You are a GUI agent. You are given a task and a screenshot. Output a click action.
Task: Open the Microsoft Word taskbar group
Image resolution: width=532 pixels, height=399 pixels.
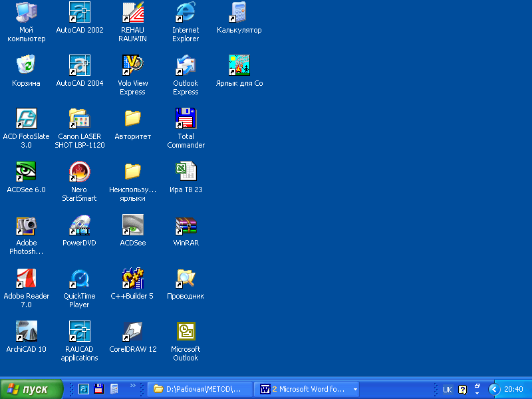307,389
